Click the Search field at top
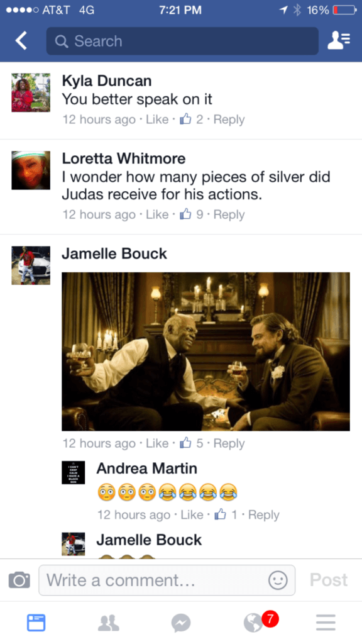The width and height of the screenshot is (362, 644). click(182, 41)
